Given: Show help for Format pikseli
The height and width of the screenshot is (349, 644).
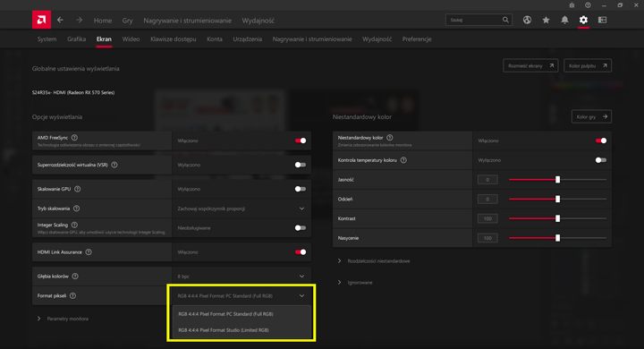Looking at the screenshot, I should tap(72, 295).
